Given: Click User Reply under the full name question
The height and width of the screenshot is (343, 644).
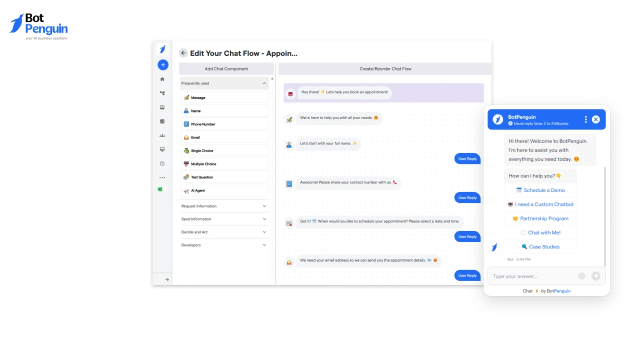Looking at the screenshot, I should (467, 158).
